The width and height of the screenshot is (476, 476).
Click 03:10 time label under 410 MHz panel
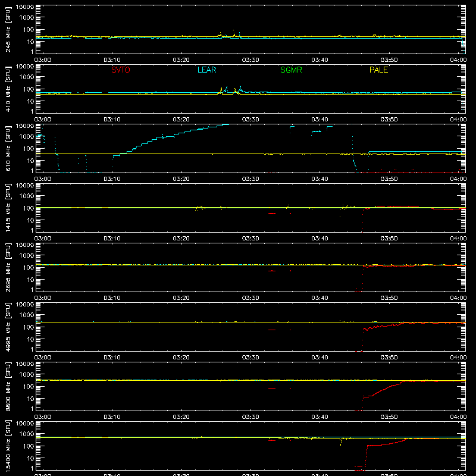(112, 120)
